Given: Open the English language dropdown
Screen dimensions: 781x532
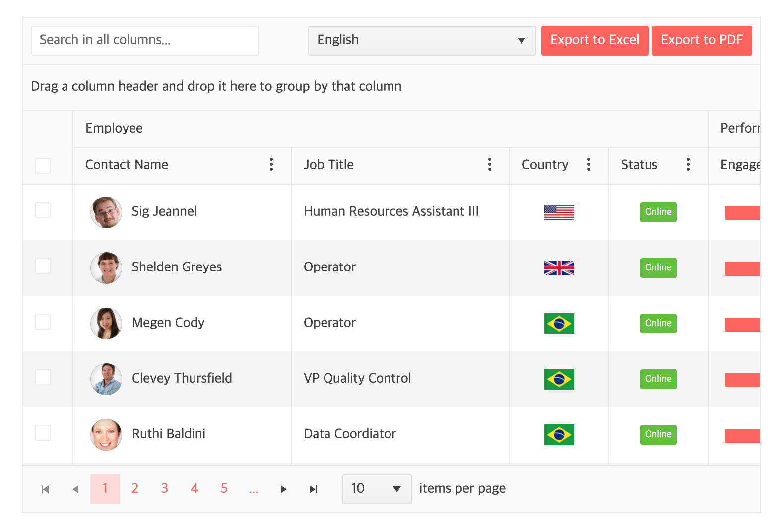Looking at the screenshot, I should click(x=422, y=41).
